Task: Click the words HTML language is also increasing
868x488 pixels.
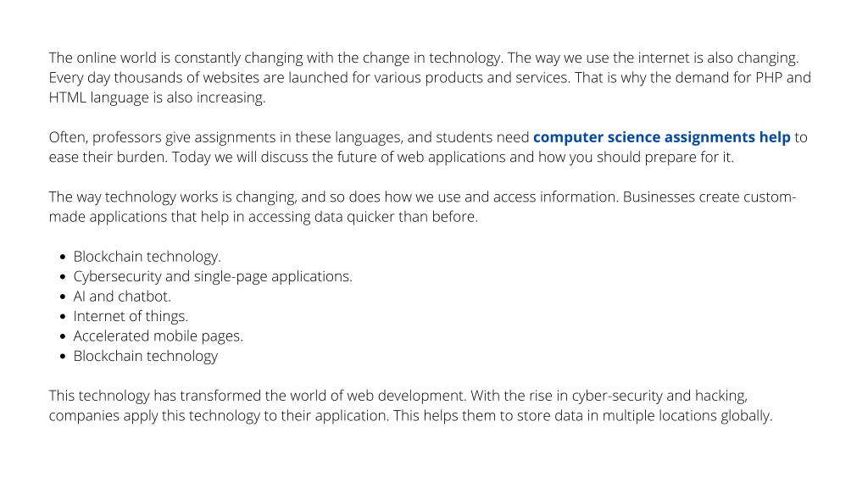Action: coord(157,97)
